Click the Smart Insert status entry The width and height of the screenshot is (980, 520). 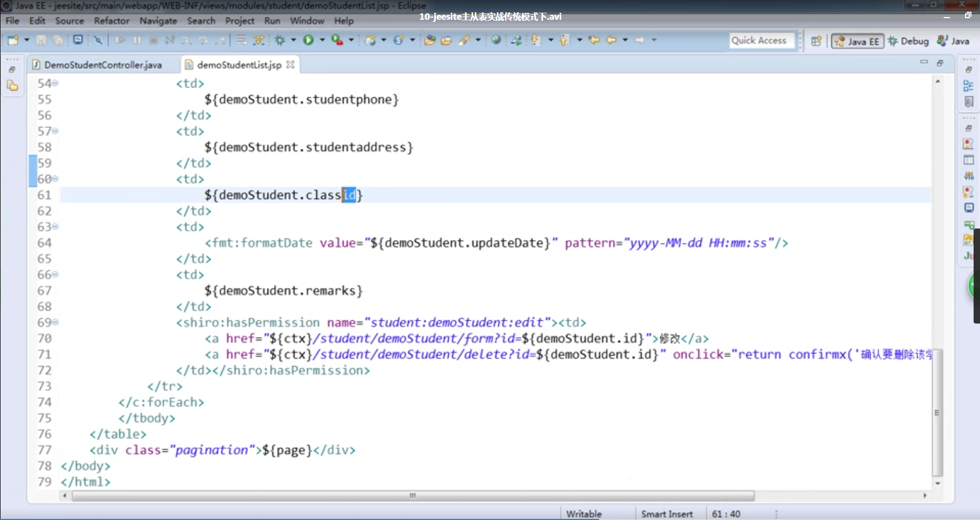[667, 514]
